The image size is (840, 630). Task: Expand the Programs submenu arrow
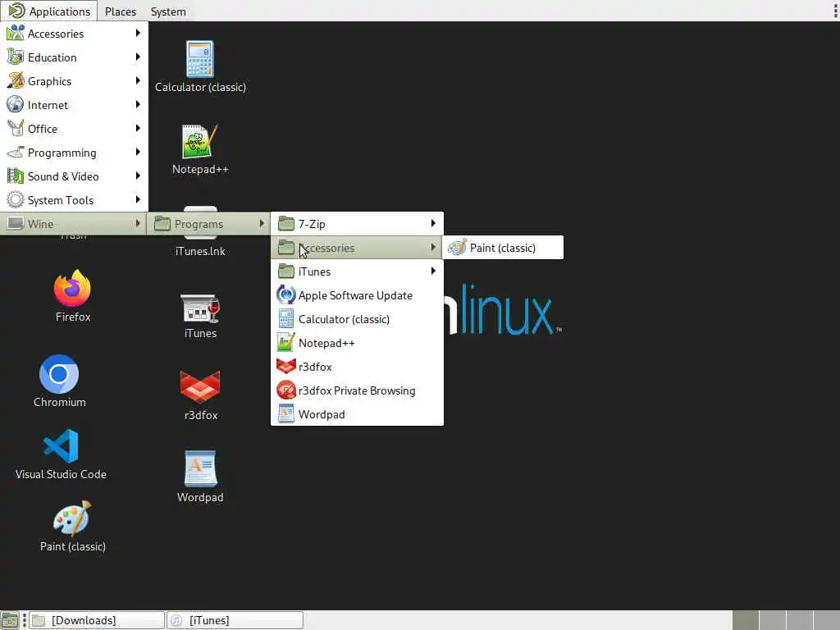(261, 223)
